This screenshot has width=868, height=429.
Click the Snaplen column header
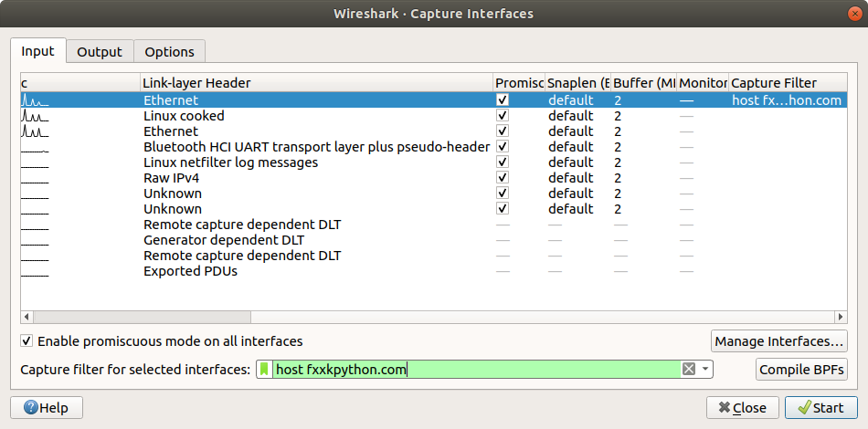578,83
